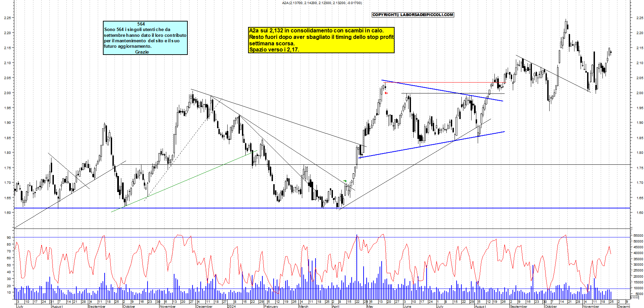The height and width of the screenshot is (308, 644).
Task: Click the red arrow marker near the May peak
Action: (x=386, y=93)
